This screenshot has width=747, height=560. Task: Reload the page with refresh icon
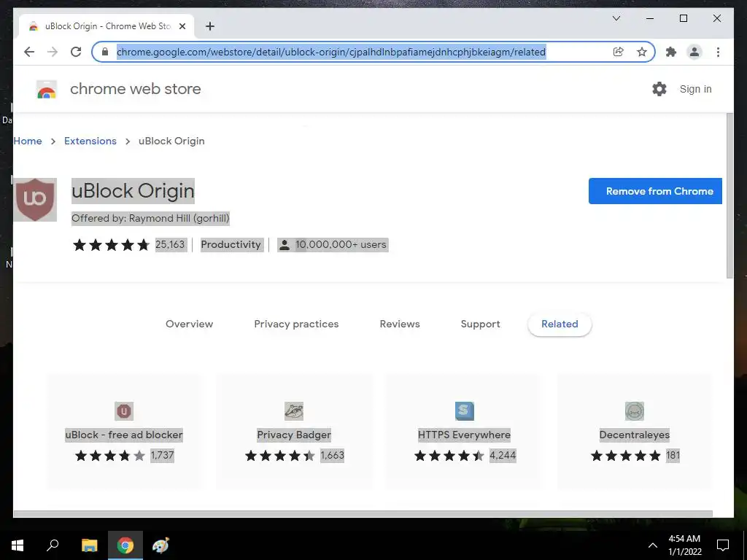[76, 52]
